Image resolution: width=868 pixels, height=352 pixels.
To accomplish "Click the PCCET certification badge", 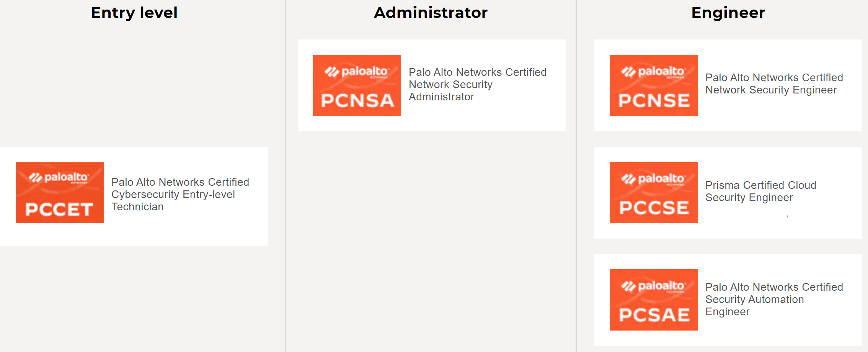I will click(x=59, y=193).
